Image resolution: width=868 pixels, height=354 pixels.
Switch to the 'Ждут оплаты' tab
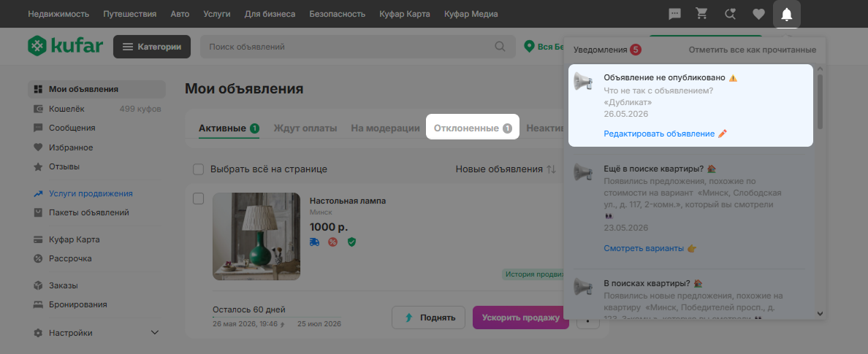coord(305,128)
